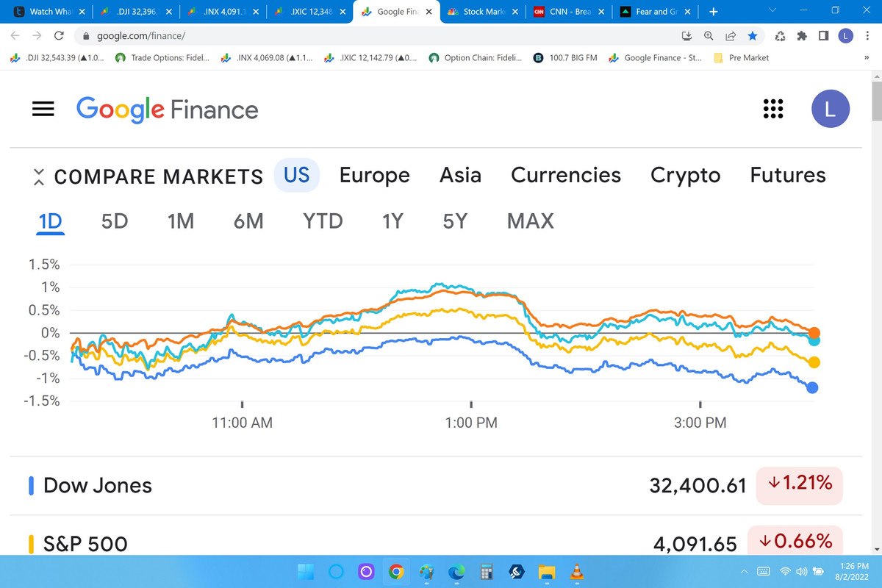Go back in browser history
The width and height of the screenshot is (882, 588).
[x=15, y=35]
